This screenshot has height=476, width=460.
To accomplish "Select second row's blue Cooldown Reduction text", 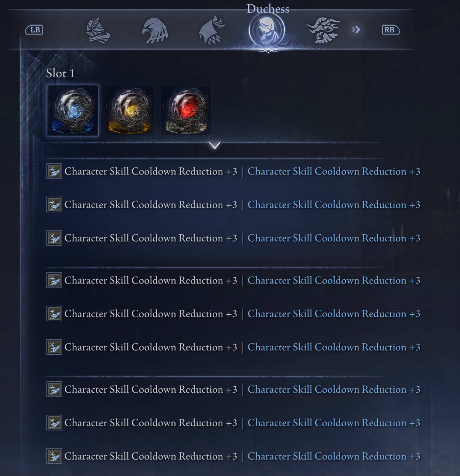I will pyautogui.click(x=334, y=205).
